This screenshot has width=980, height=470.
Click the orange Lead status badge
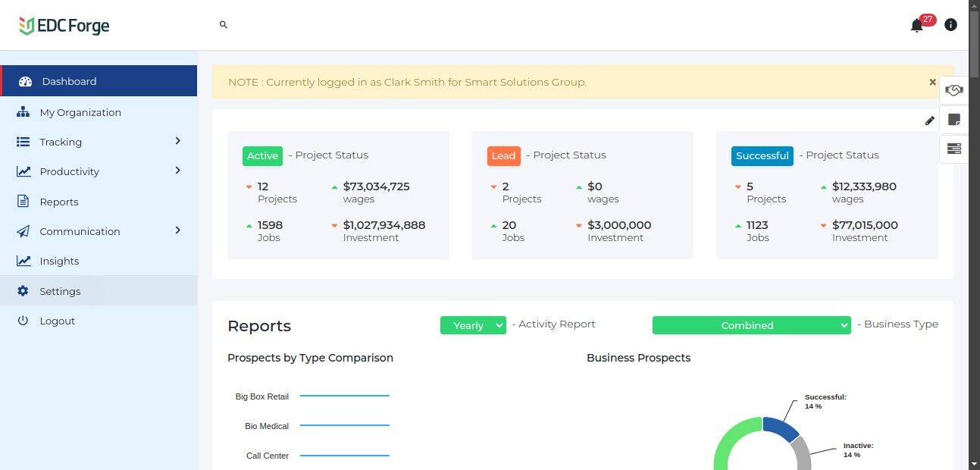coord(504,155)
